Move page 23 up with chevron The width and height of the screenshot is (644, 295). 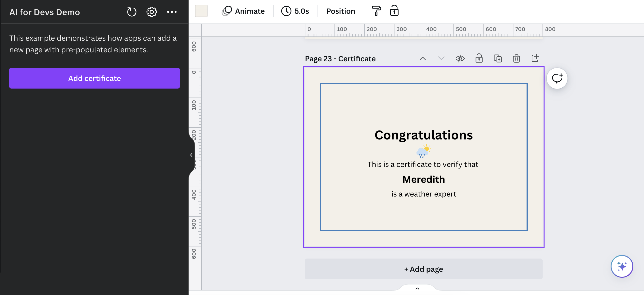(422, 58)
